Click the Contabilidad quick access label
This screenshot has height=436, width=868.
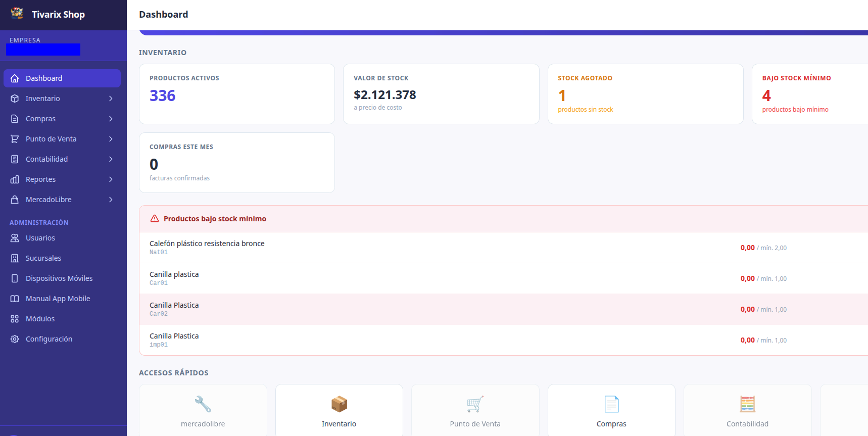(x=748, y=424)
